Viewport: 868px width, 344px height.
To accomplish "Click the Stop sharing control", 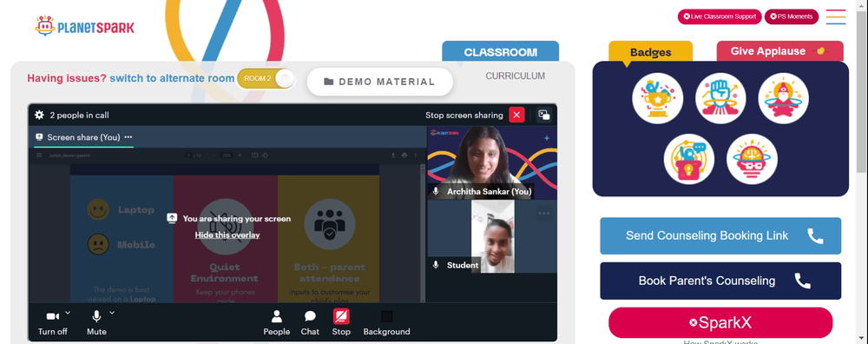I will (341, 323).
